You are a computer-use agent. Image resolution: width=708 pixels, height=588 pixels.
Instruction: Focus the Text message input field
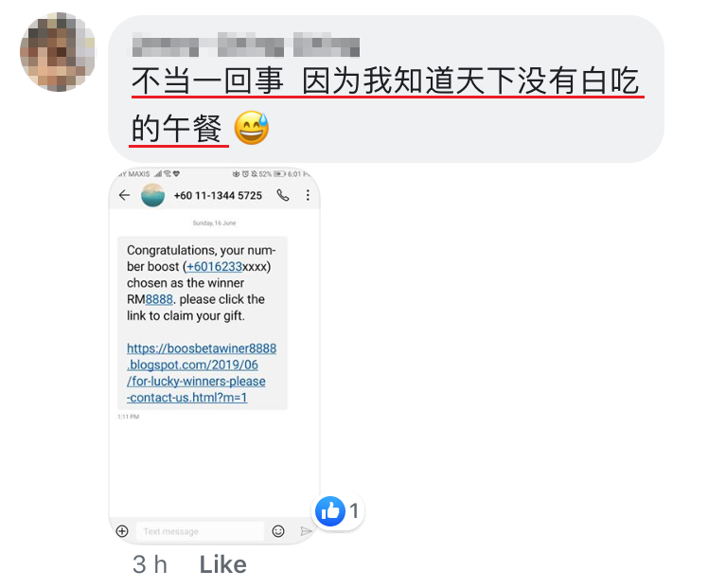[x=201, y=531]
